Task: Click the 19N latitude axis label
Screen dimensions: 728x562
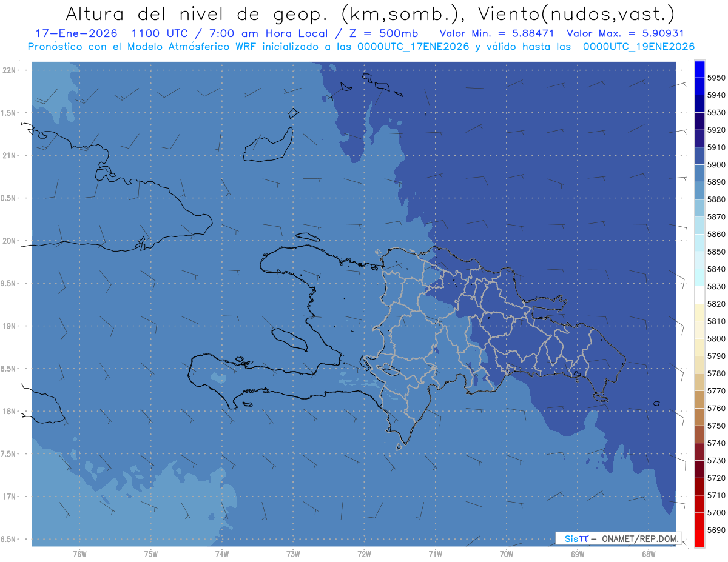Action: click(9, 326)
